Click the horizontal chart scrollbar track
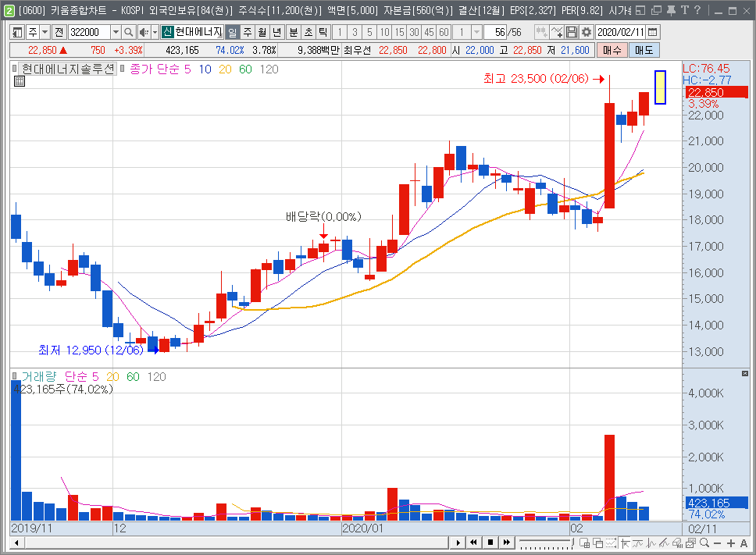The width and height of the screenshot is (756, 555). point(236,543)
